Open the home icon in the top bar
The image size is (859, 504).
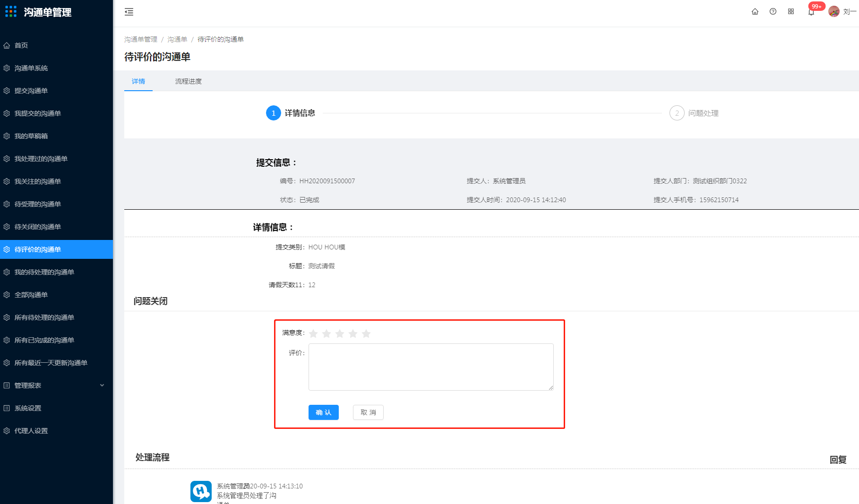pyautogui.click(x=755, y=11)
